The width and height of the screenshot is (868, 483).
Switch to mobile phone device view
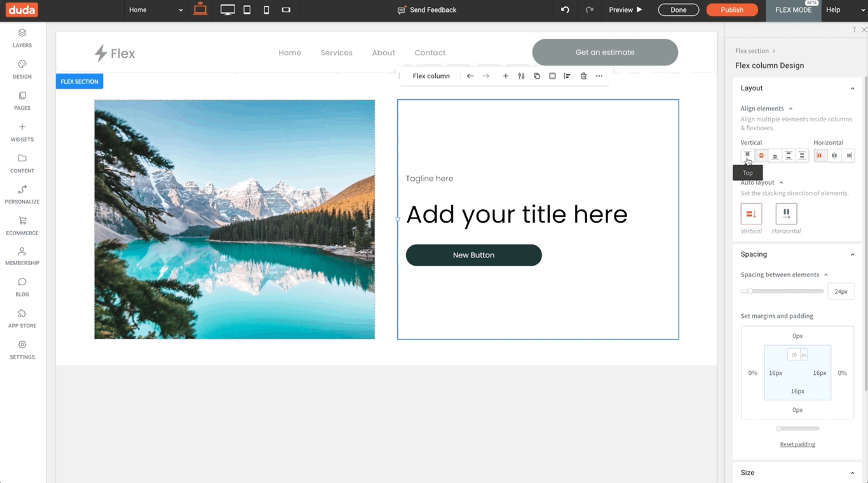click(x=266, y=10)
